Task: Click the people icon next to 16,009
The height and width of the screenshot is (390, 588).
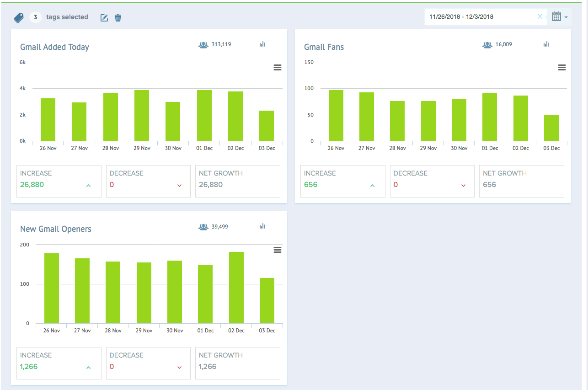Action: click(487, 45)
